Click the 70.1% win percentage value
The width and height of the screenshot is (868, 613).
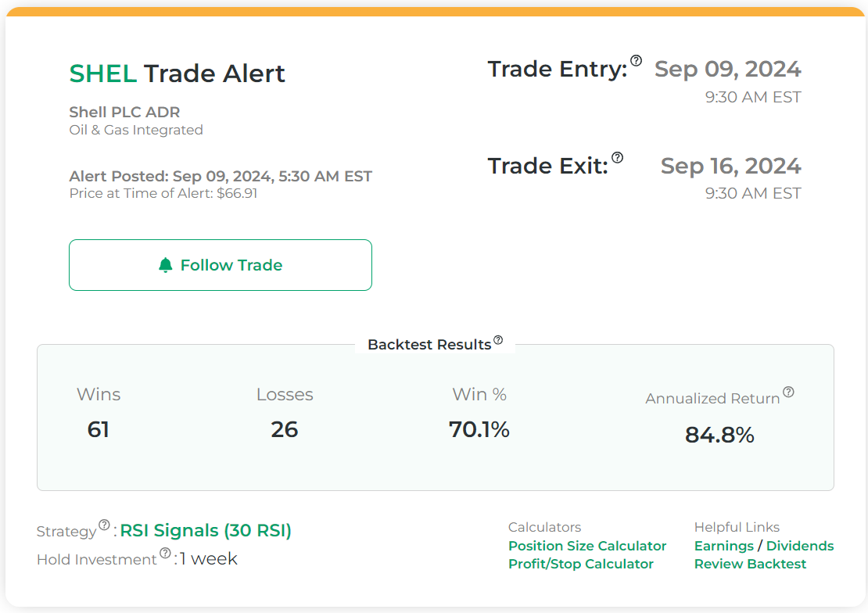tap(479, 429)
